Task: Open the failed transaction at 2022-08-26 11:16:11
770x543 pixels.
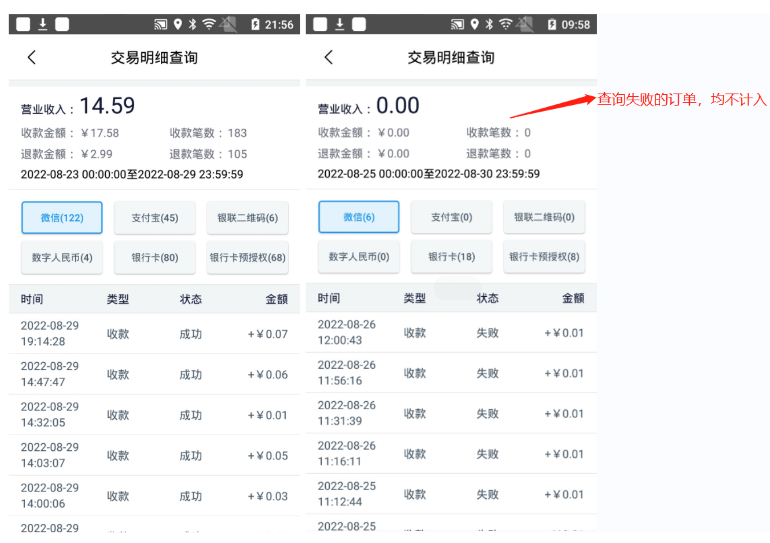Action: pos(451,454)
